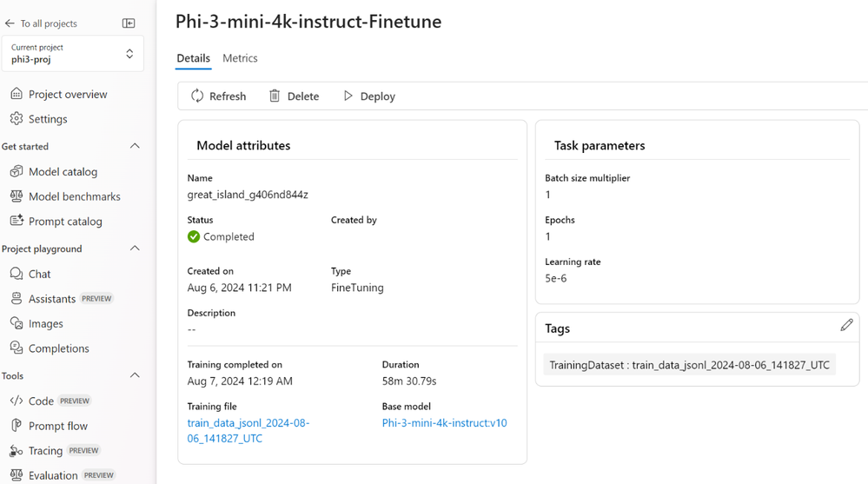Click the Prompt catalog icon
The height and width of the screenshot is (484, 868).
coord(17,221)
